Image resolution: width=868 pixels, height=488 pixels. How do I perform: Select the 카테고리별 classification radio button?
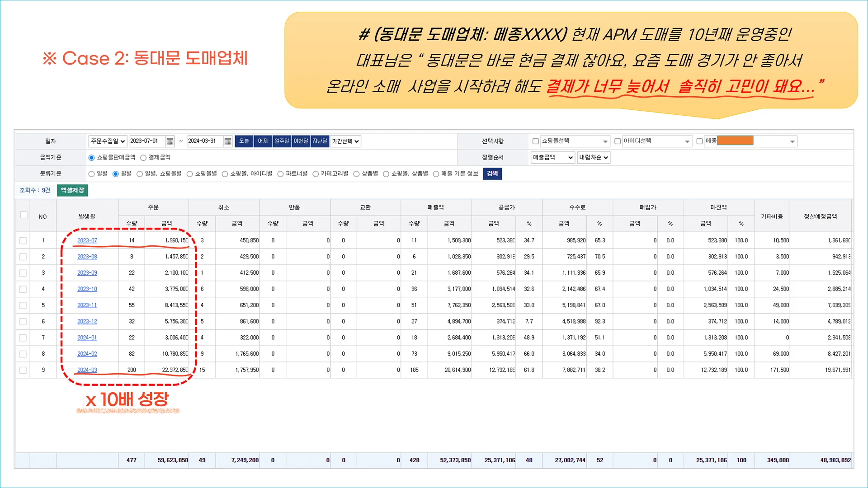coord(316,174)
